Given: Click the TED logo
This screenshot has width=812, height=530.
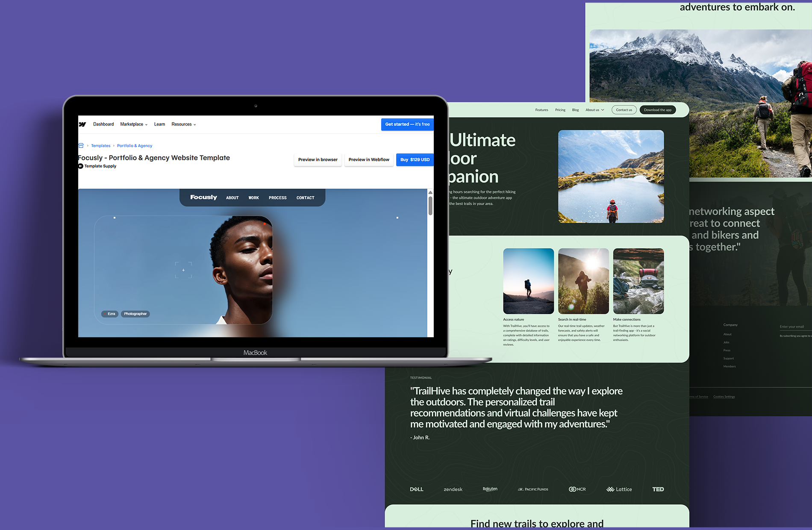Looking at the screenshot, I should click(x=658, y=489).
